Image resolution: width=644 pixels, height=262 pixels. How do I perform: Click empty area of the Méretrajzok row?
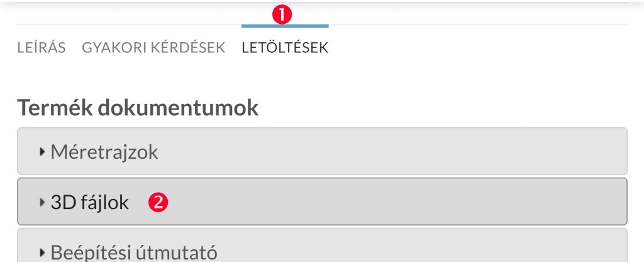tap(390, 151)
